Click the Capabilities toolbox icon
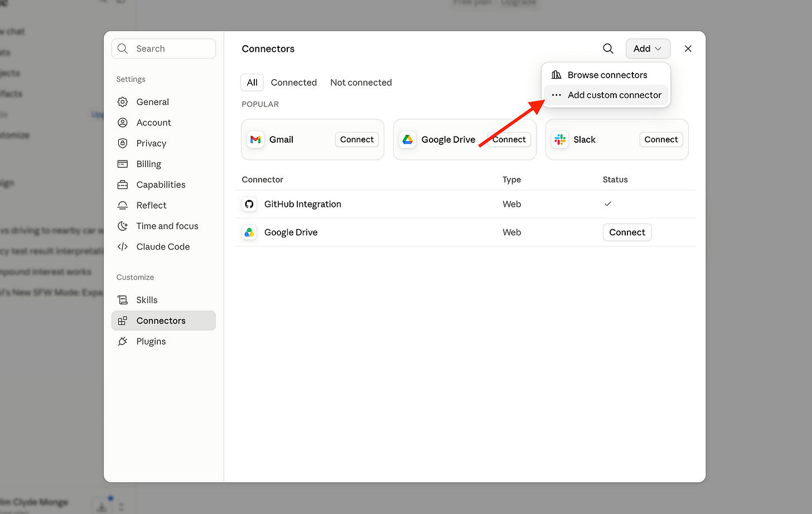 tap(123, 185)
